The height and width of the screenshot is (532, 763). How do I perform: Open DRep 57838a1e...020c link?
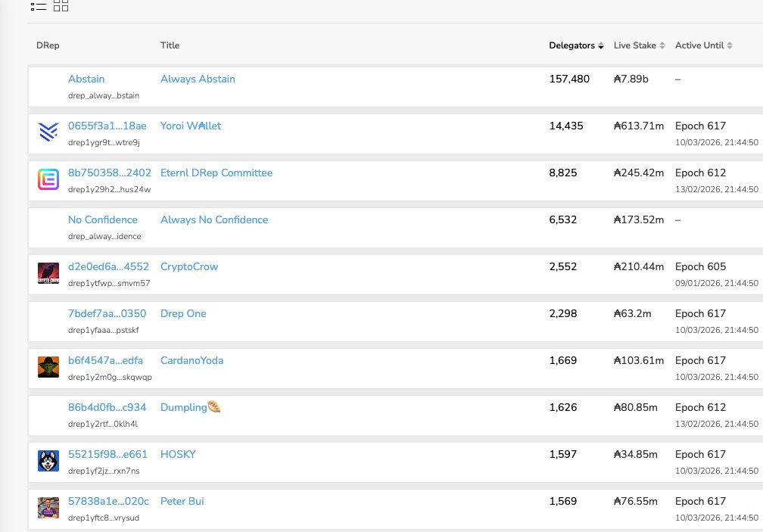(108, 502)
